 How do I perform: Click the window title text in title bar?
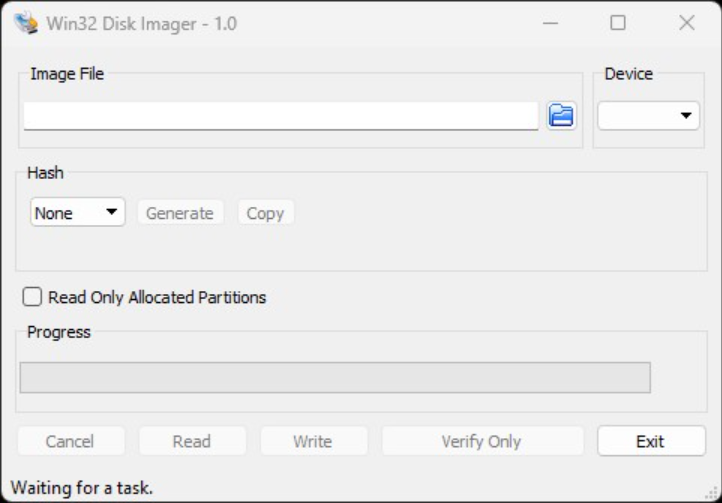point(142,23)
